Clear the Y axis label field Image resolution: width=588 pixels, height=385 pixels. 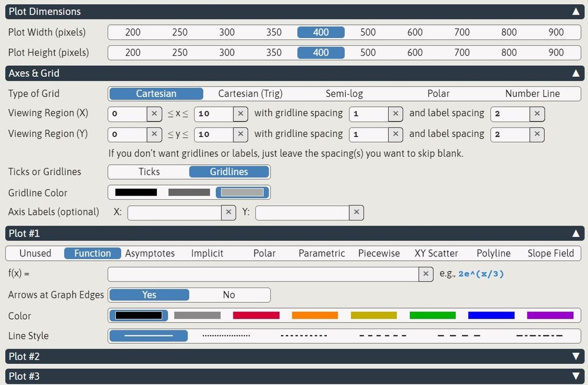(x=356, y=213)
